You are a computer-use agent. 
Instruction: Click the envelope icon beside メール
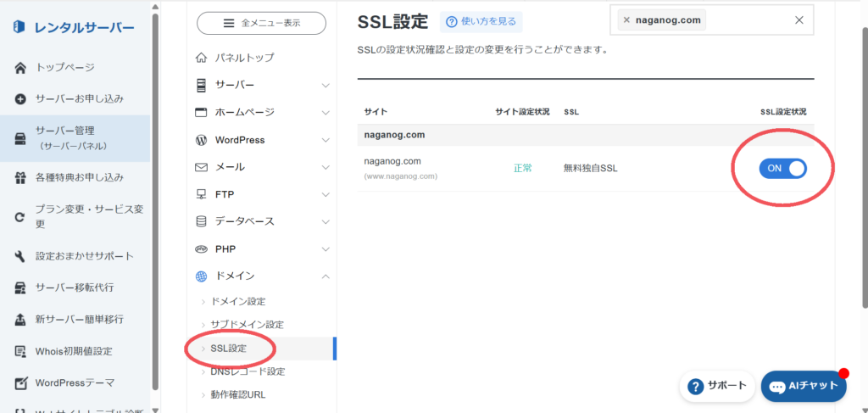[x=202, y=166]
